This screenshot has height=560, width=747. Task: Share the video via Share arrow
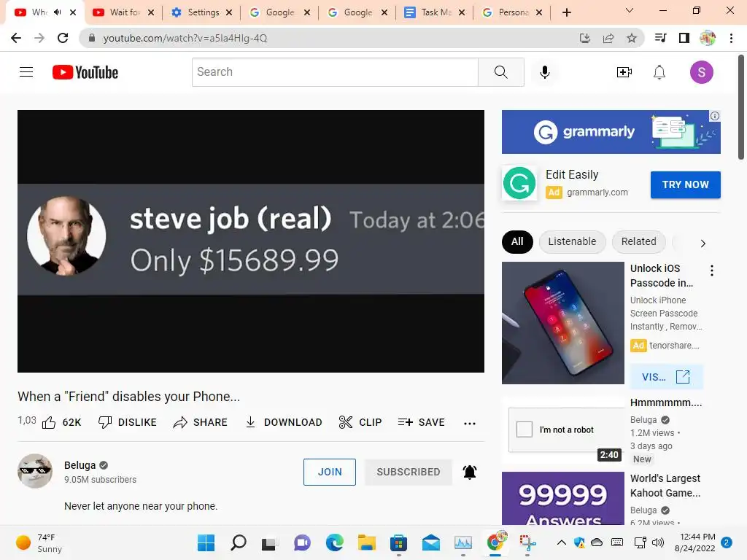coord(200,422)
